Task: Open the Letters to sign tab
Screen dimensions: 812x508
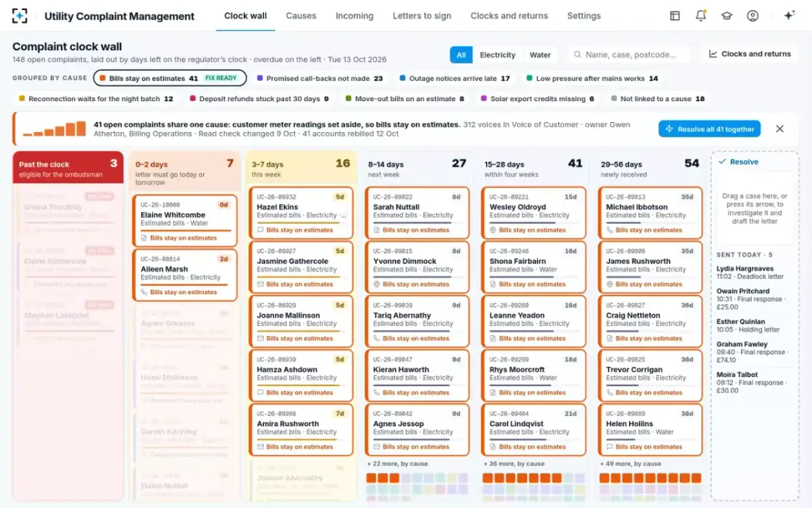Action: (x=422, y=16)
